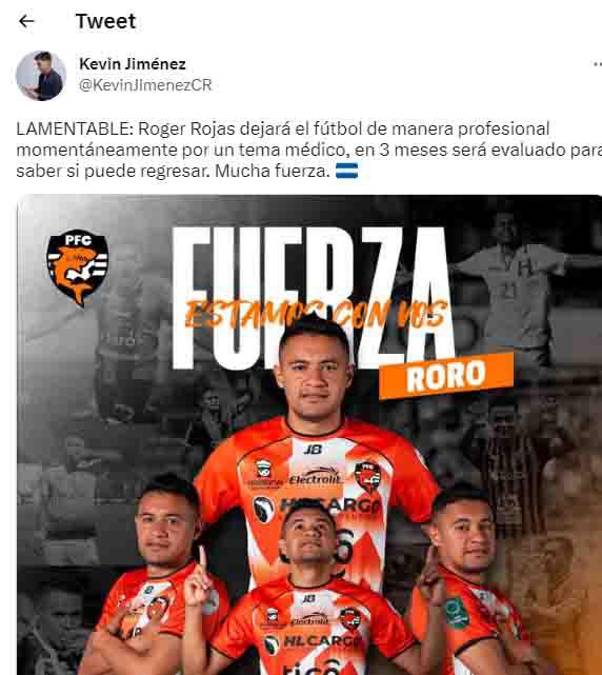Click the orange 'Estamos con vos' script text
The width and height of the screenshot is (602, 675).
tap(317, 313)
